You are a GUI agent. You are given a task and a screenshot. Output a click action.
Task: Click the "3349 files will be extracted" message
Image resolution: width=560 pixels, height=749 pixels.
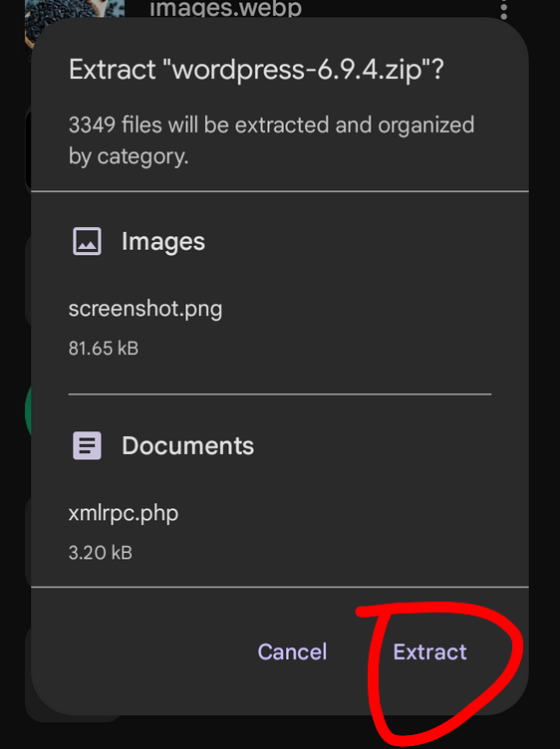click(x=271, y=125)
